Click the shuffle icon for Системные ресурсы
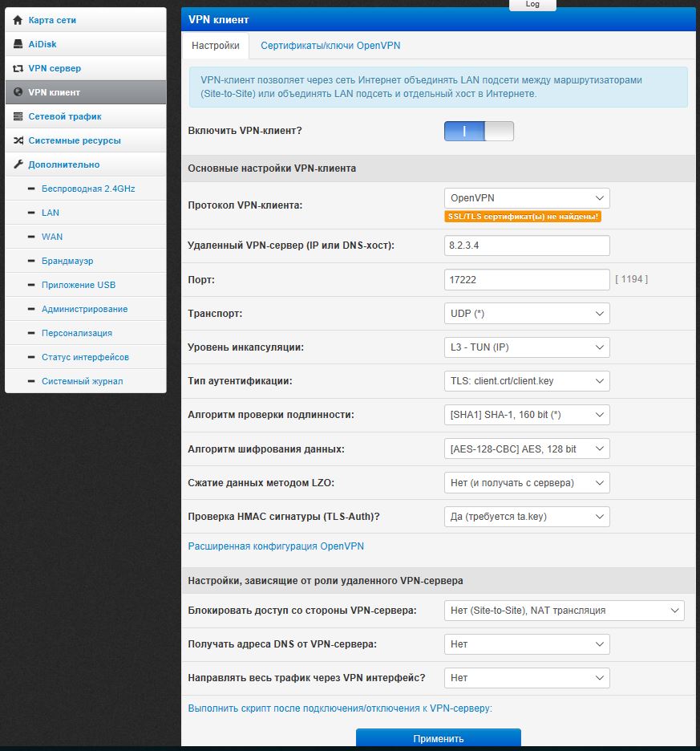 18,140
